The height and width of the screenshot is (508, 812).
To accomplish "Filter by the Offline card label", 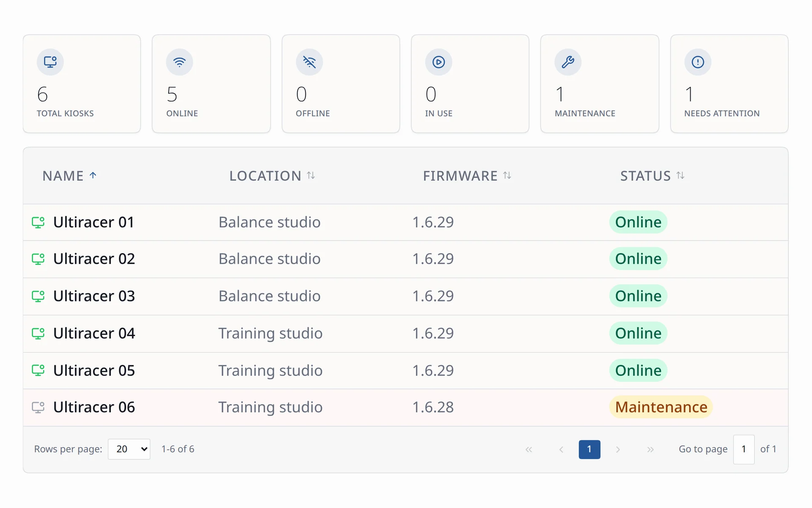I will pyautogui.click(x=313, y=113).
